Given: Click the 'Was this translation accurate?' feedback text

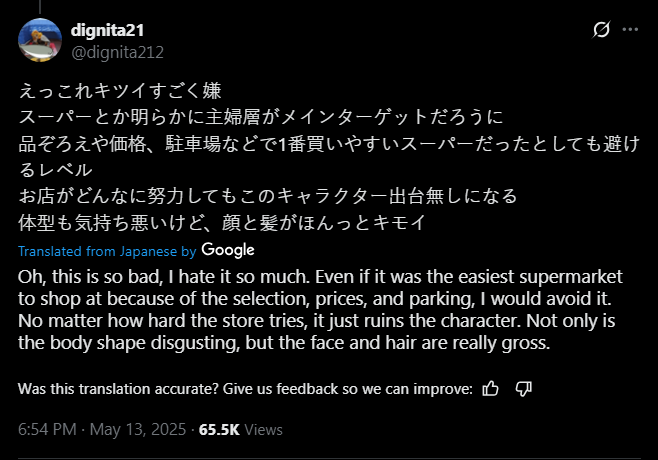Looking at the screenshot, I should click(x=244, y=388).
